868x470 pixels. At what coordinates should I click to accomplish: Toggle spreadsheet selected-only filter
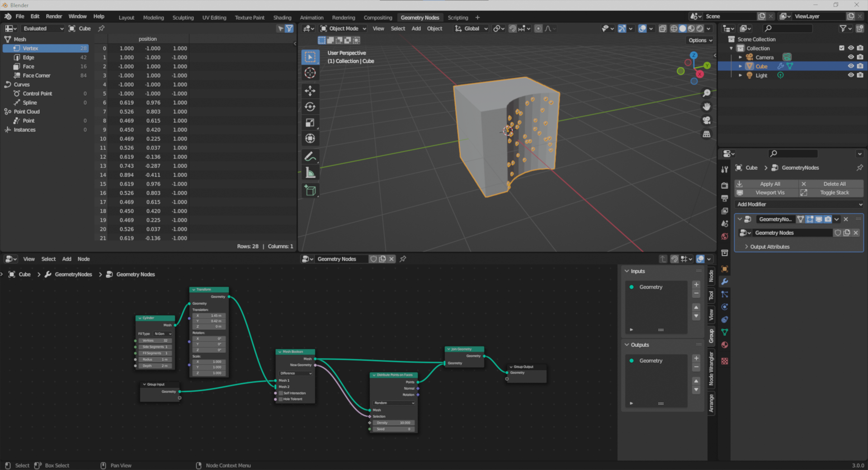281,28
